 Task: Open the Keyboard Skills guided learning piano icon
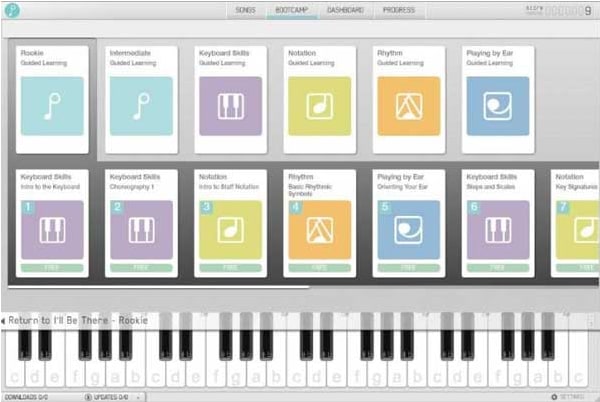[x=230, y=106]
